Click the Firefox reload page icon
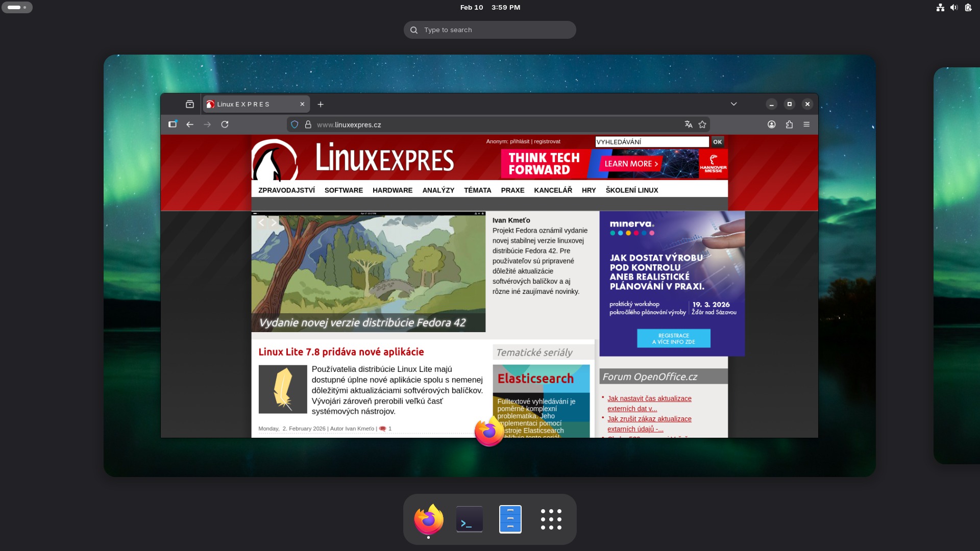Screen dimensions: 980x551 pos(225,124)
